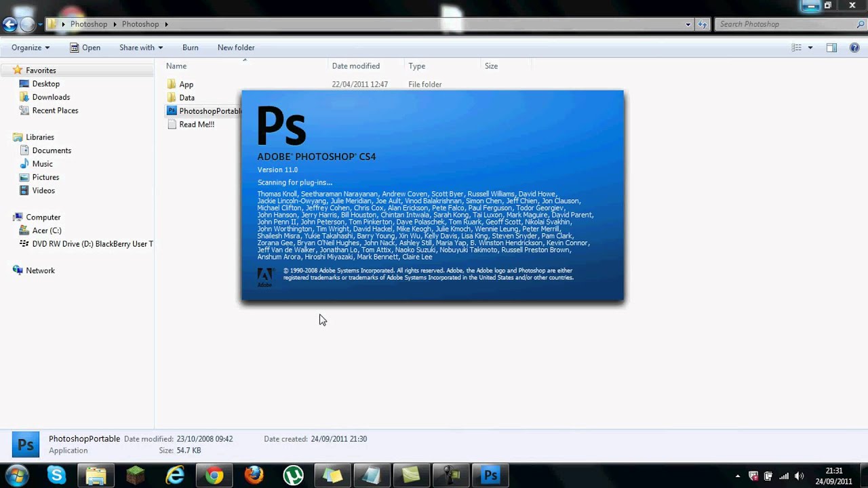Image resolution: width=868 pixels, height=488 pixels.
Task: Launch Minecraft from the taskbar
Action: [135, 476]
